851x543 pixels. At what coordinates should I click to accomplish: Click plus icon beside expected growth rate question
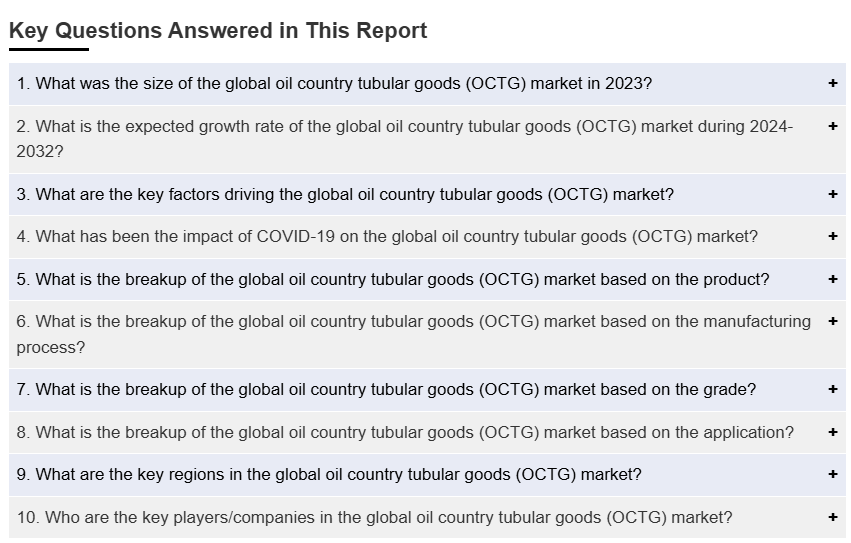click(832, 126)
